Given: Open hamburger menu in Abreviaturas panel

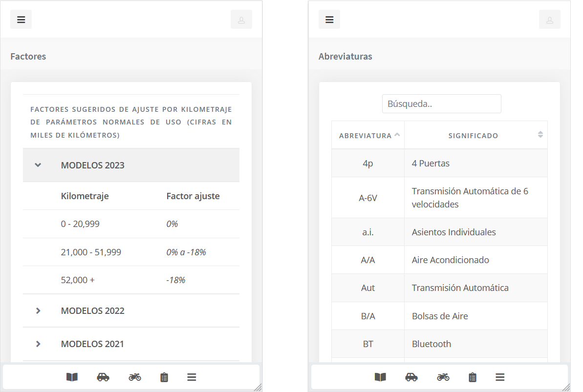Looking at the screenshot, I should [329, 20].
